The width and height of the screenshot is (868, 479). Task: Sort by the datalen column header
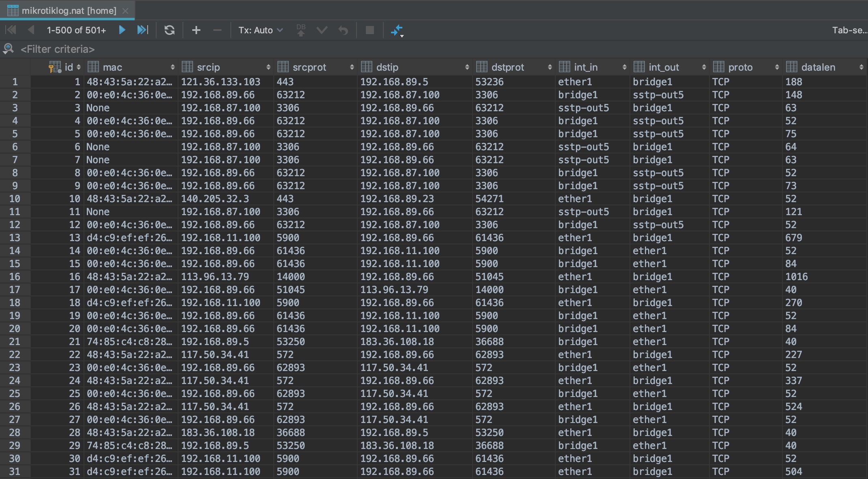(825, 67)
